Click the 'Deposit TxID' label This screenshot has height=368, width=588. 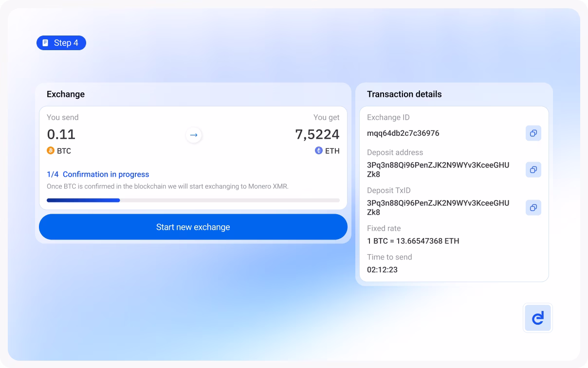(x=389, y=190)
